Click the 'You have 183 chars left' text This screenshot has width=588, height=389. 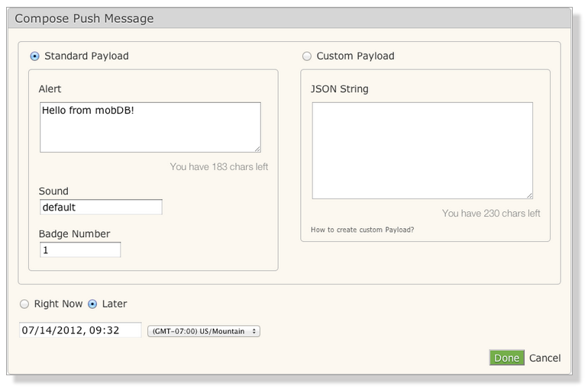click(219, 166)
